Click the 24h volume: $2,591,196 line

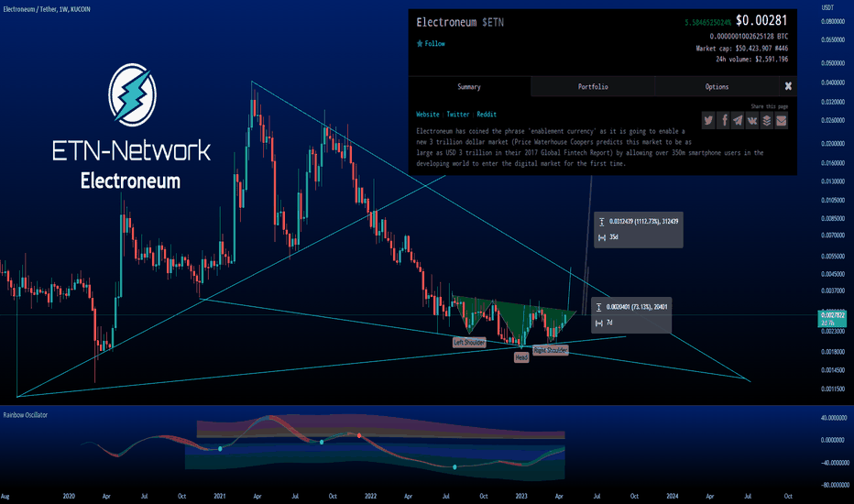coord(751,59)
